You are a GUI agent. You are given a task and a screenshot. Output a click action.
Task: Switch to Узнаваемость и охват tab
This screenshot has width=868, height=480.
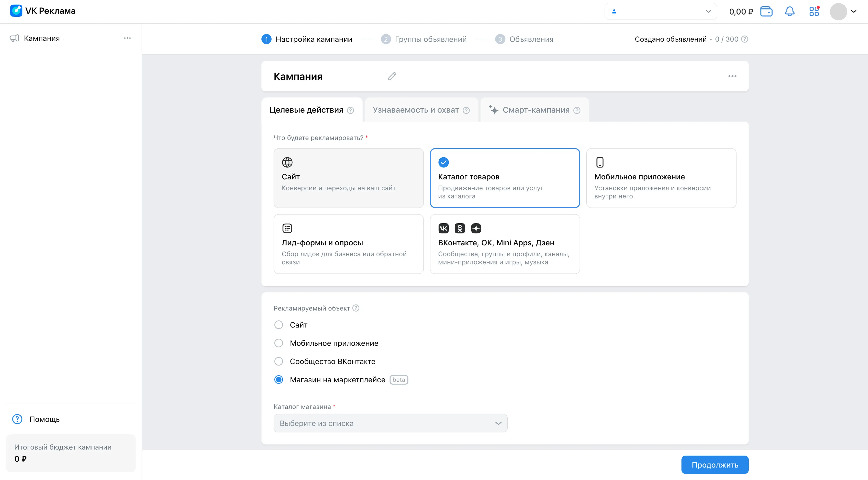tap(421, 110)
